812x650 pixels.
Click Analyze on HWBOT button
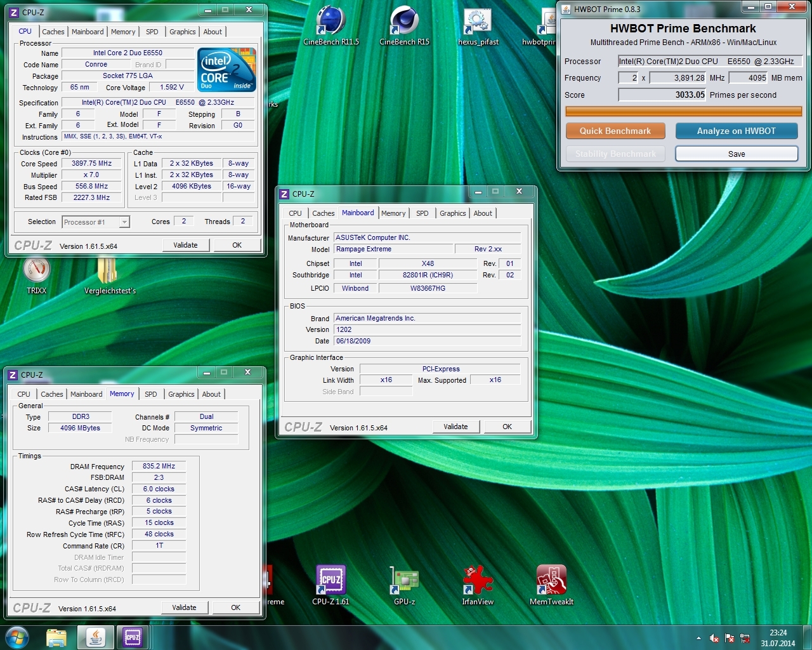coord(737,131)
